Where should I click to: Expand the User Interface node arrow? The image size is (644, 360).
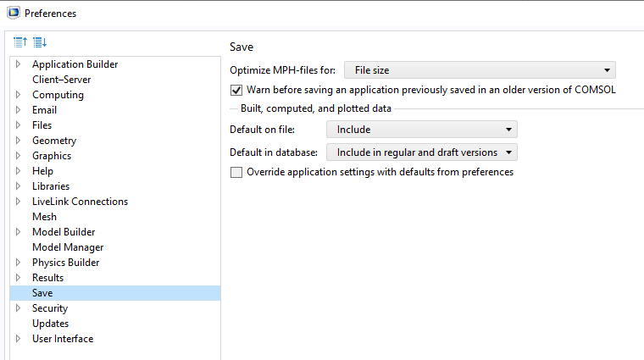pyautogui.click(x=18, y=339)
